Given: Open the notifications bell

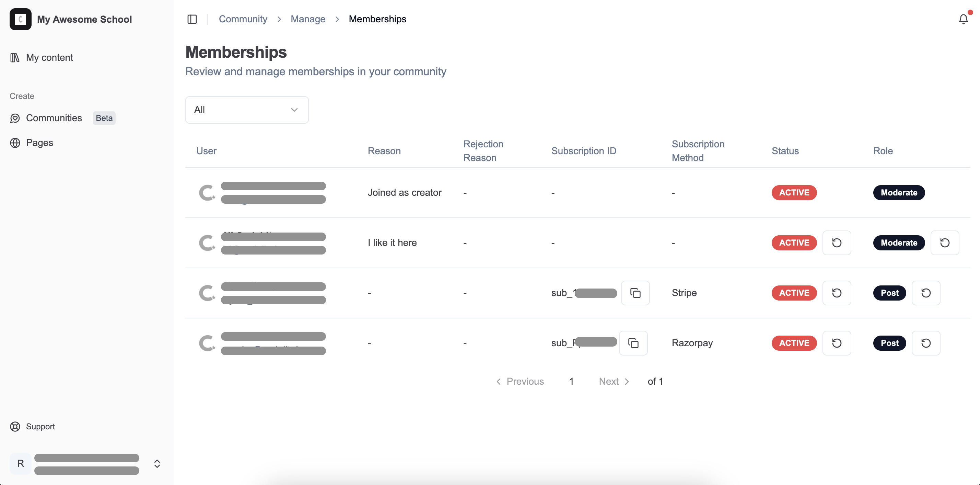Looking at the screenshot, I should pyautogui.click(x=964, y=19).
